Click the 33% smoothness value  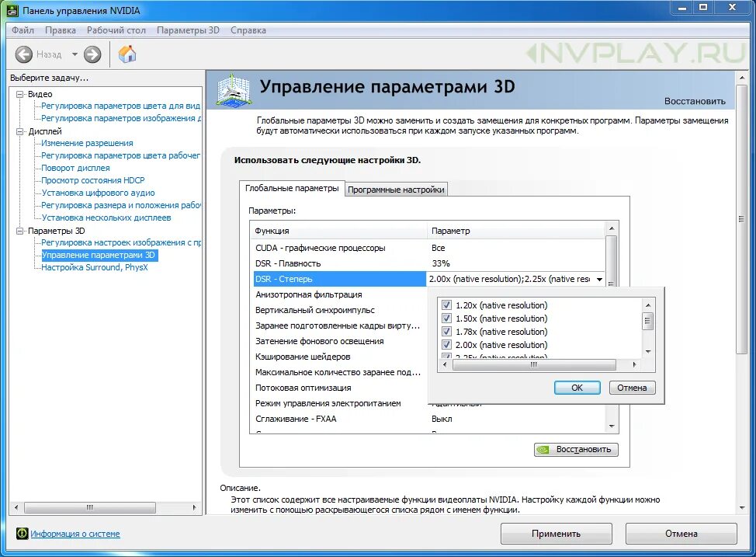click(441, 263)
